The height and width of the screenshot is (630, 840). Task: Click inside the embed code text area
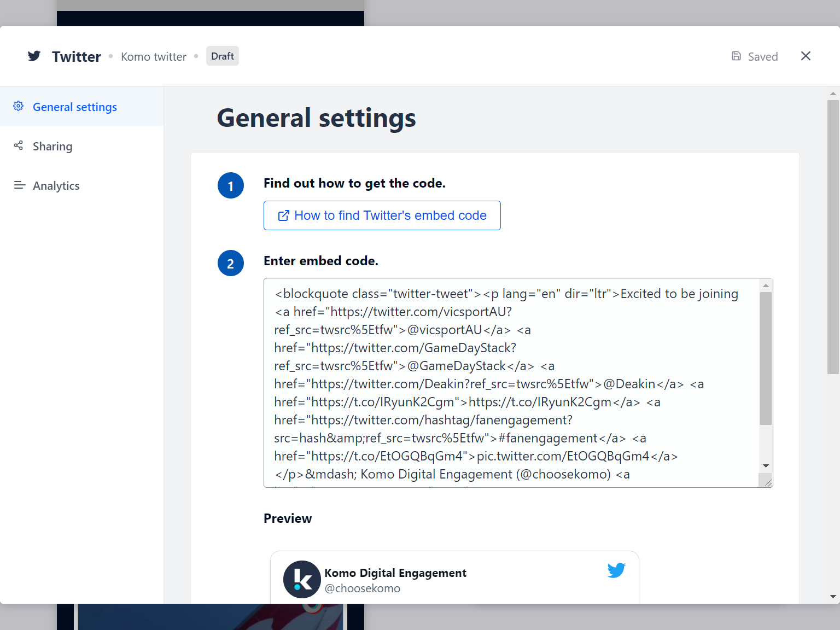pyautogui.click(x=509, y=383)
